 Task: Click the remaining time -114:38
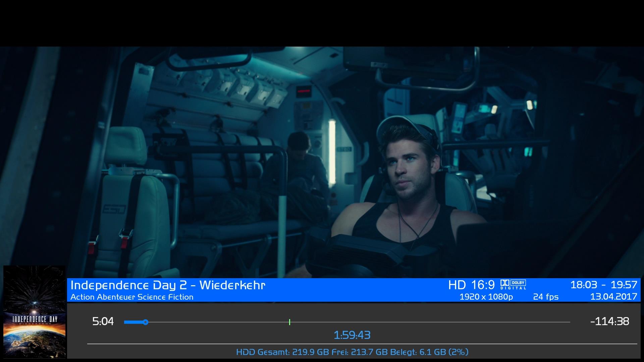[x=609, y=321]
